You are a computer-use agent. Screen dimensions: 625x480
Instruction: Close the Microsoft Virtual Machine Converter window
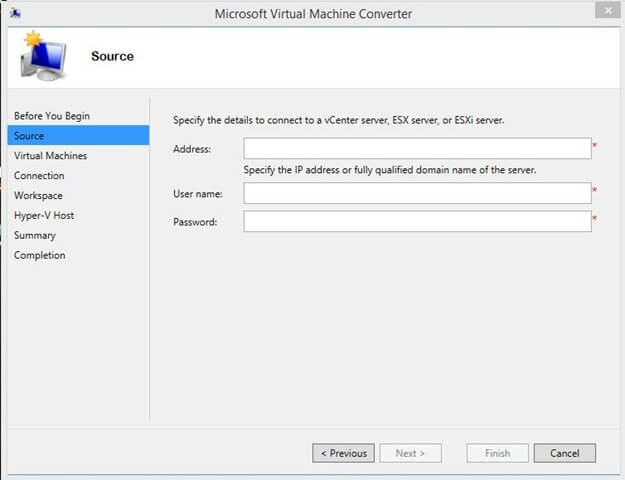point(607,11)
